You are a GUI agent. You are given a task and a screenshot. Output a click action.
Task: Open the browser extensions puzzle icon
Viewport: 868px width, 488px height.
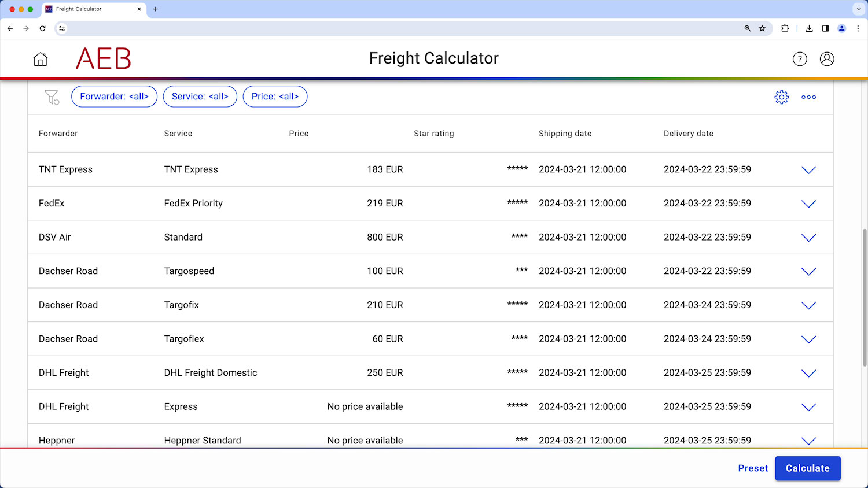[x=785, y=28]
